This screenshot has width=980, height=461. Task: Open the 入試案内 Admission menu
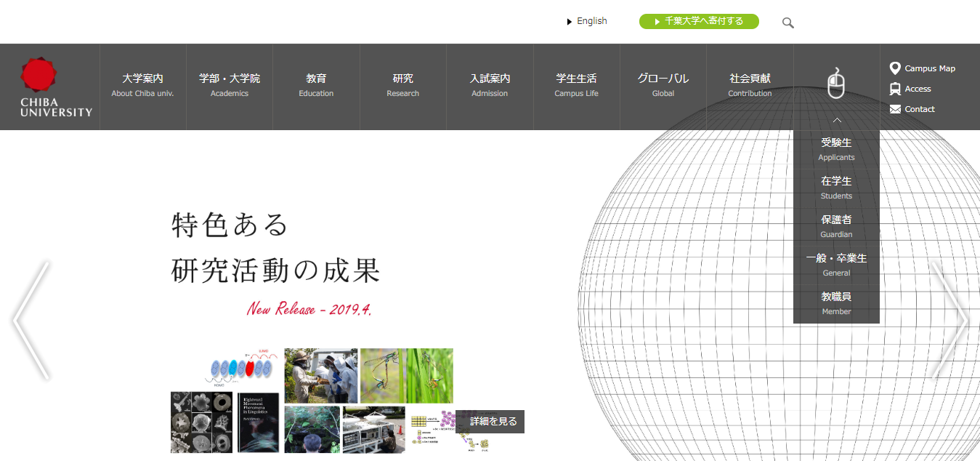(490, 85)
